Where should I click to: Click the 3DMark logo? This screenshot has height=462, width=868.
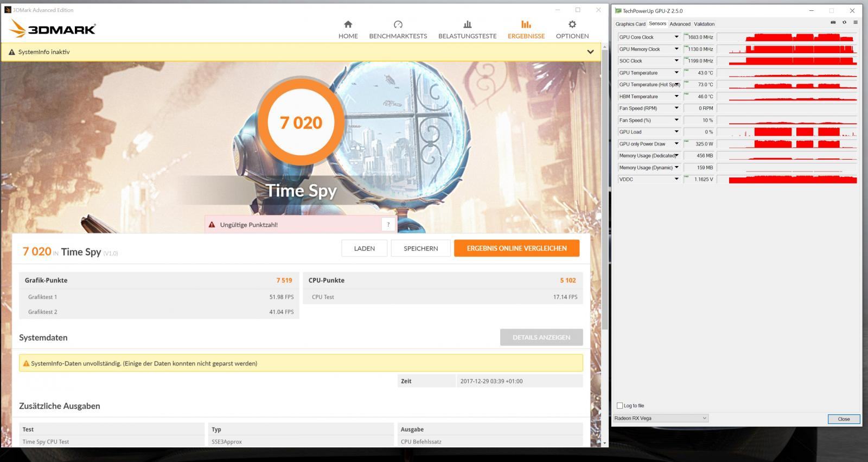pos(53,29)
